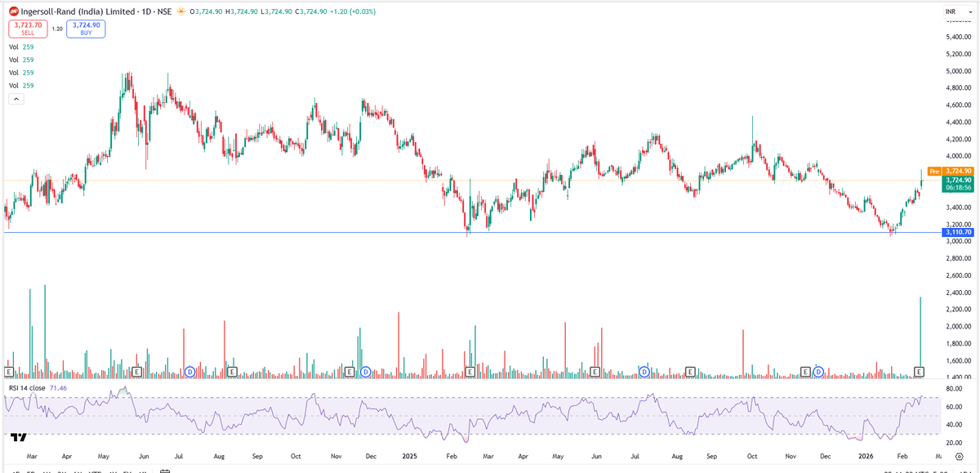Image resolution: width=980 pixels, height=473 pixels.
Task: Open the go-to-date calendar icon
Action: (165, 470)
